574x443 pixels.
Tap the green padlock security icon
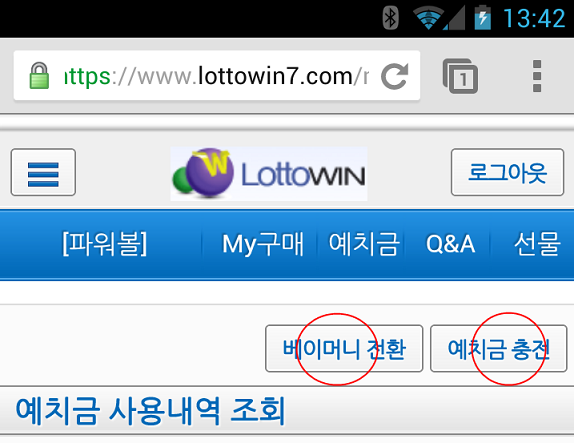point(39,76)
